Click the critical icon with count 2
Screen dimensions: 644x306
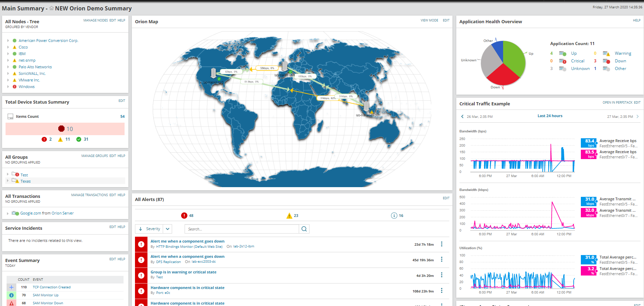click(x=44, y=139)
